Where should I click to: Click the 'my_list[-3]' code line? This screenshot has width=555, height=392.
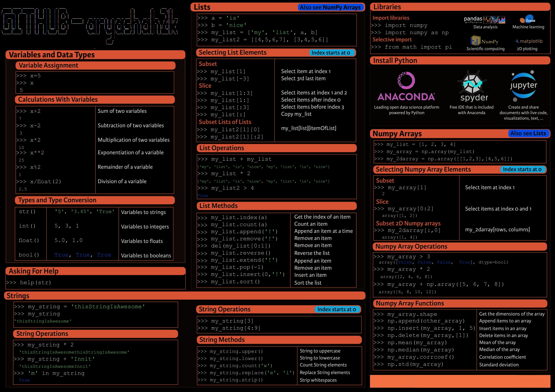pyautogui.click(x=223, y=79)
